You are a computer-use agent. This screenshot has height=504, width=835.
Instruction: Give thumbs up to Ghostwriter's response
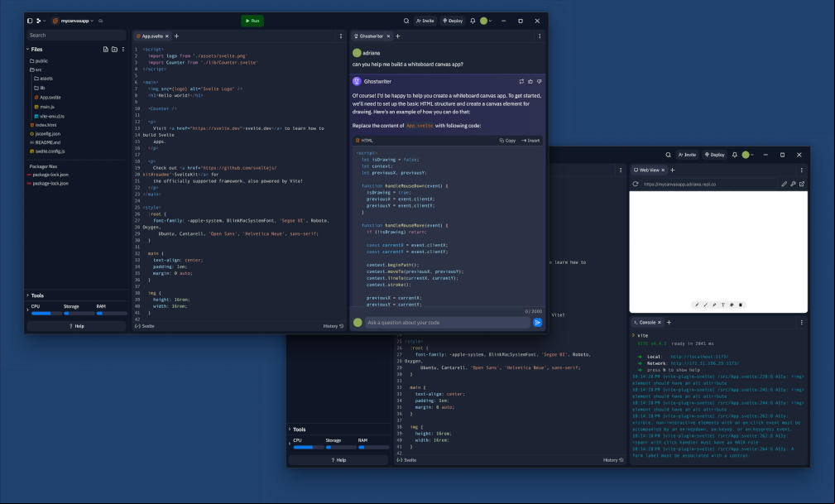coord(530,81)
